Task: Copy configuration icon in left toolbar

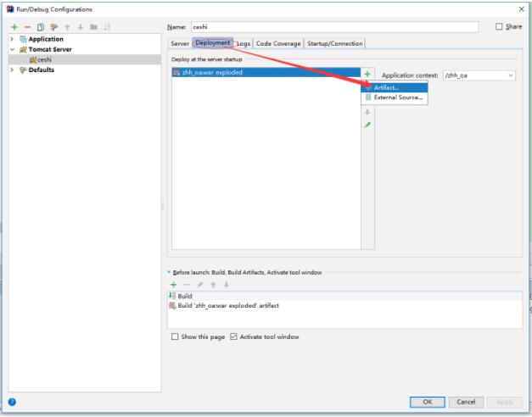Action: tap(41, 27)
